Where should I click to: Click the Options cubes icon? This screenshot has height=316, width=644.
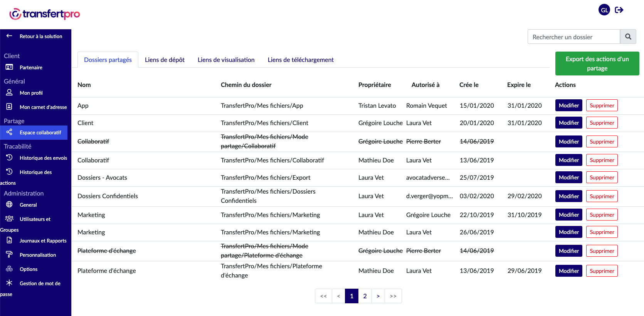9,269
